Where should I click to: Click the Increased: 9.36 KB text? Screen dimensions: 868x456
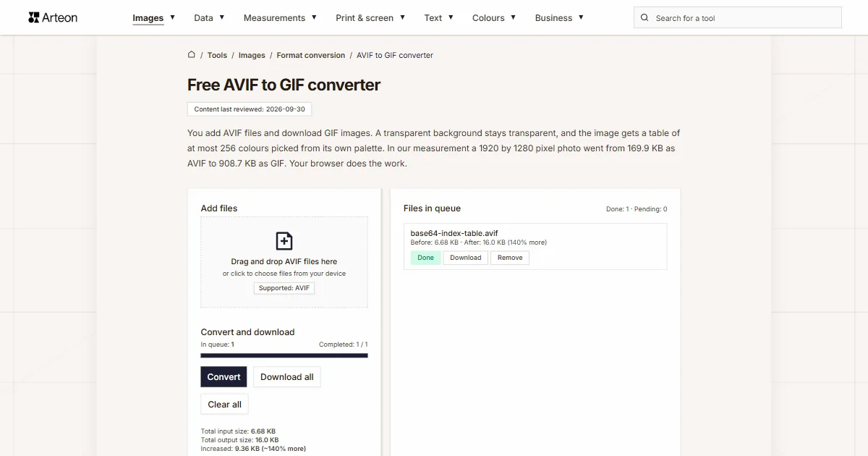(x=253, y=449)
